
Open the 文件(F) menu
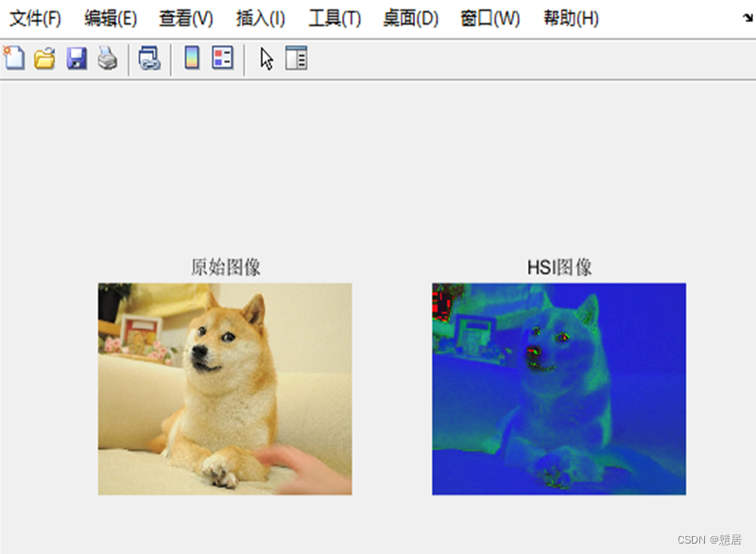(35, 19)
